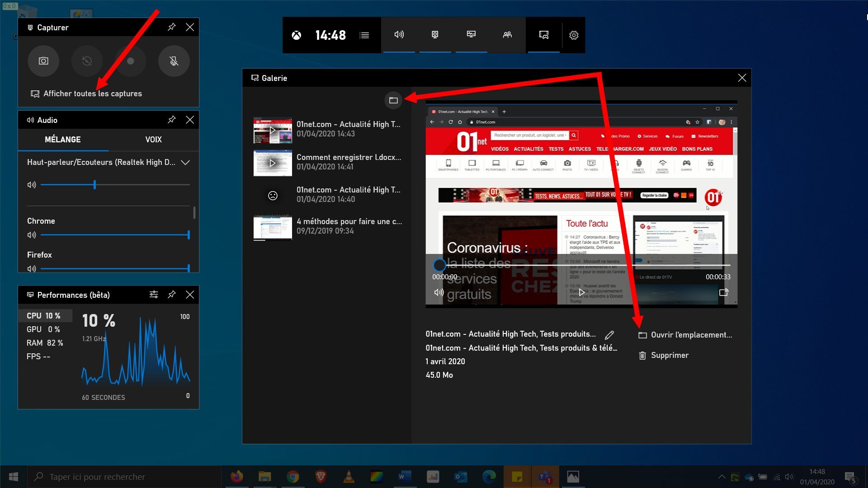Click the Xbox logo button

coord(297,35)
